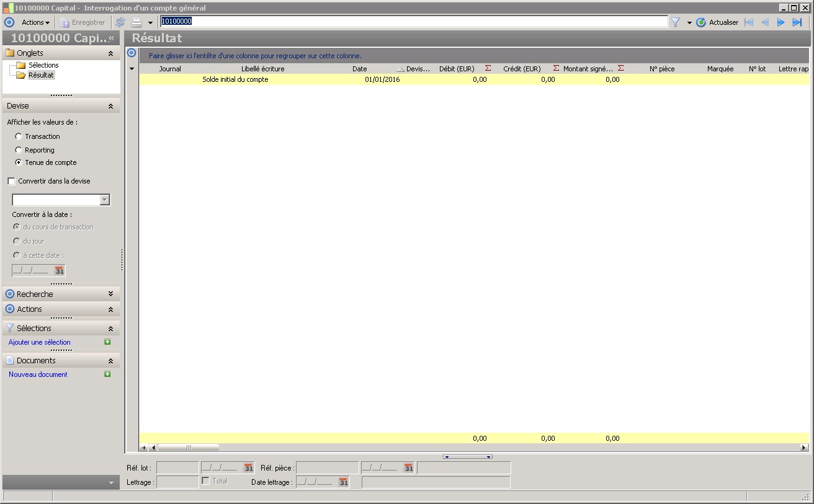Open the print options dropdown arrow
Image resolution: width=814 pixels, height=504 pixels.
point(150,23)
